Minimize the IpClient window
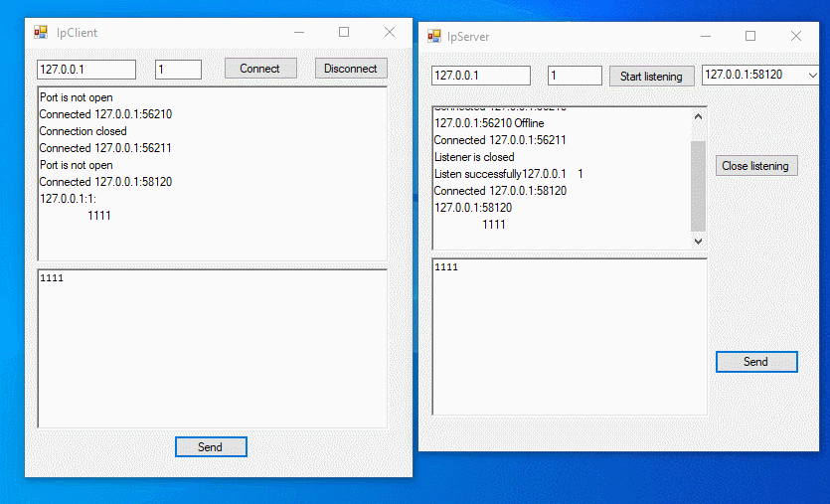The image size is (830, 504). 299,32
